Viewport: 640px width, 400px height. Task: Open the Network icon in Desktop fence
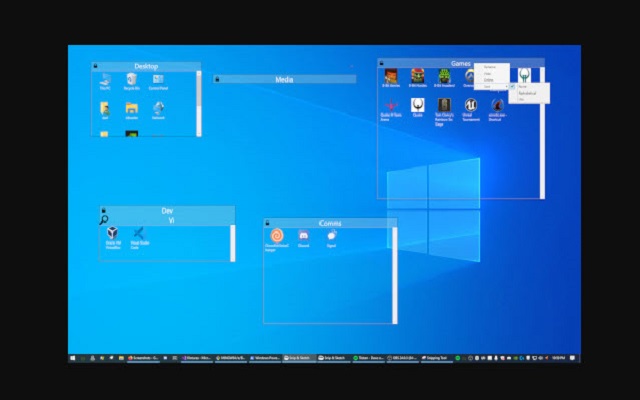click(158, 111)
